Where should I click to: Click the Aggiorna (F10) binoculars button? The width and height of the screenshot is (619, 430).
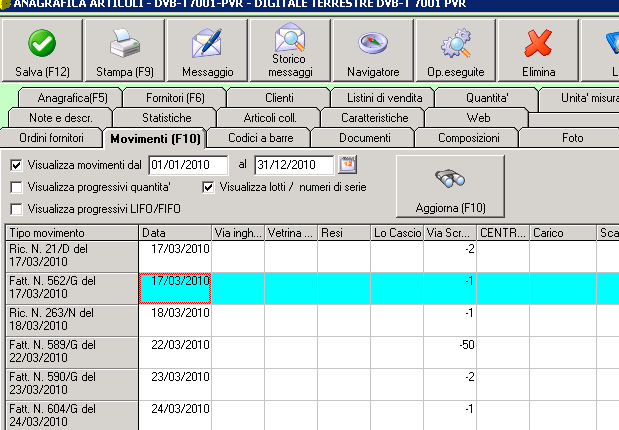[450, 186]
